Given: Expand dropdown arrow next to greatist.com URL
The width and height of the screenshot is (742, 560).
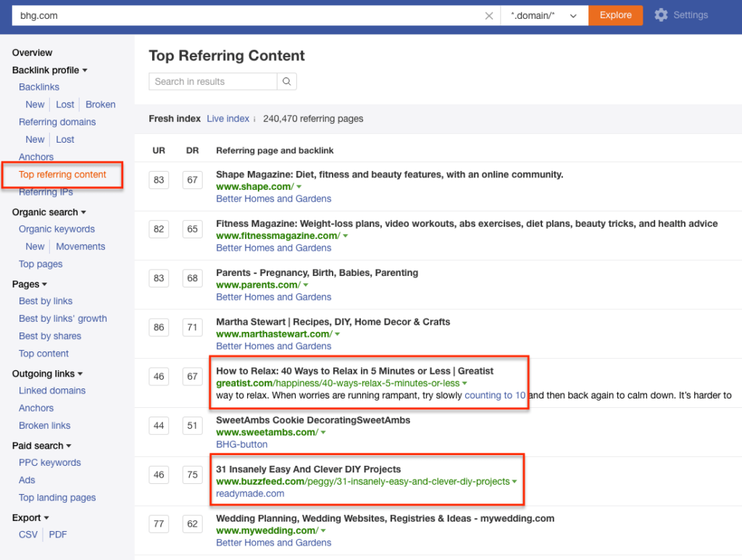Looking at the screenshot, I should tap(464, 383).
